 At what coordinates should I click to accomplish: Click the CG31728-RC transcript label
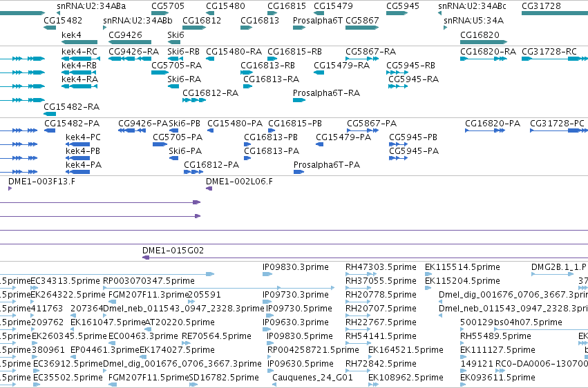point(549,51)
